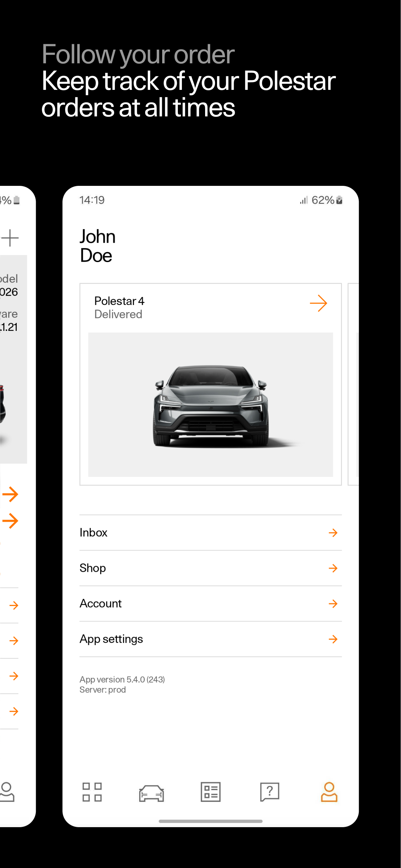
Task: Select the Inbox menu entry
Action: 211,533
